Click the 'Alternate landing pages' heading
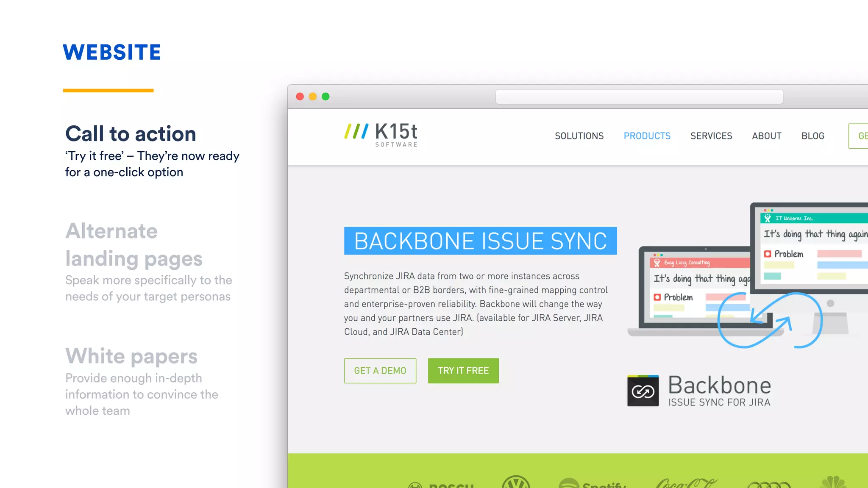This screenshot has width=868, height=488. (x=134, y=244)
